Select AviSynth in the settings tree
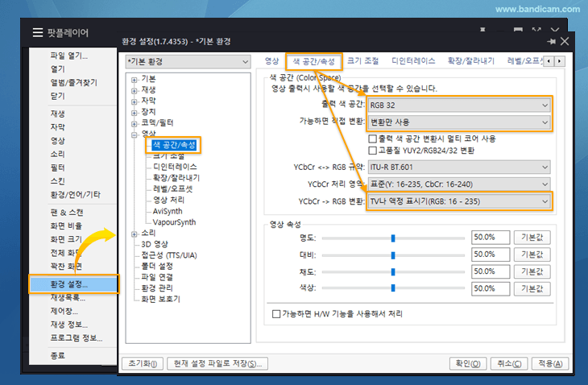 (168, 211)
